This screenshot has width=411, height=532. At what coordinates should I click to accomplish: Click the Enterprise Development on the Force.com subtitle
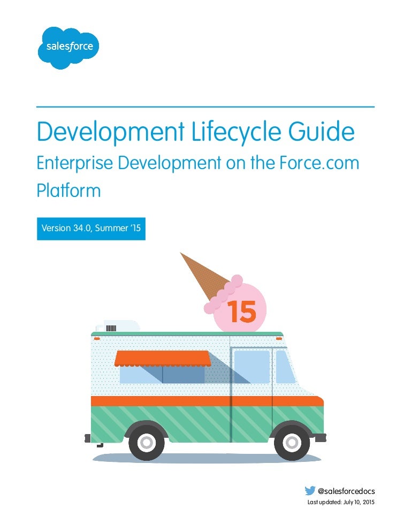click(197, 164)
